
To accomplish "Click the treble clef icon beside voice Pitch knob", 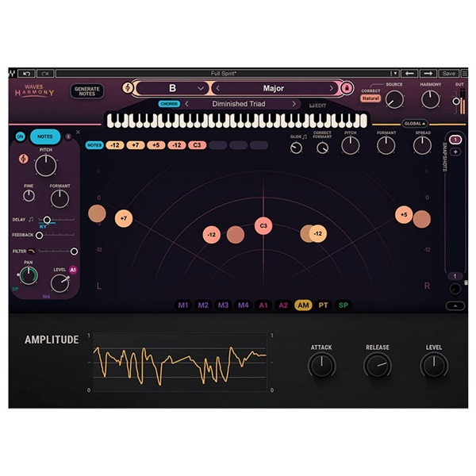I will click(x=23, y=159).
